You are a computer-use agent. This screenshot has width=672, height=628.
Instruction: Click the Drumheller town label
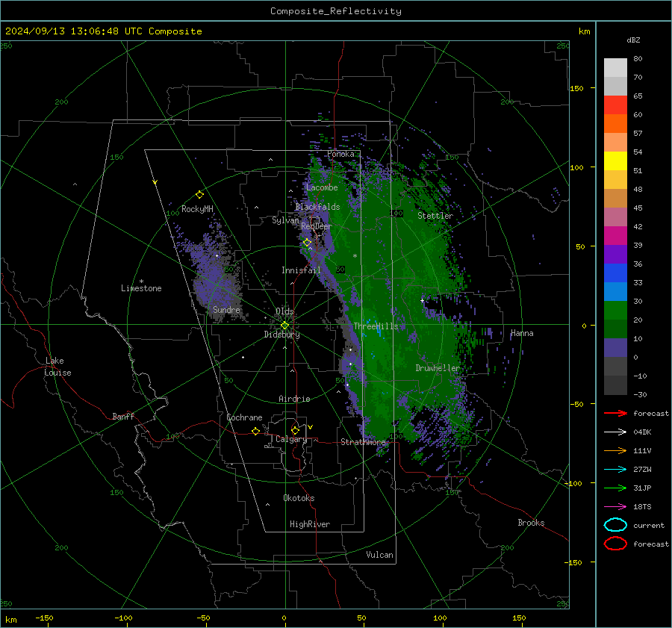point(437,368)
